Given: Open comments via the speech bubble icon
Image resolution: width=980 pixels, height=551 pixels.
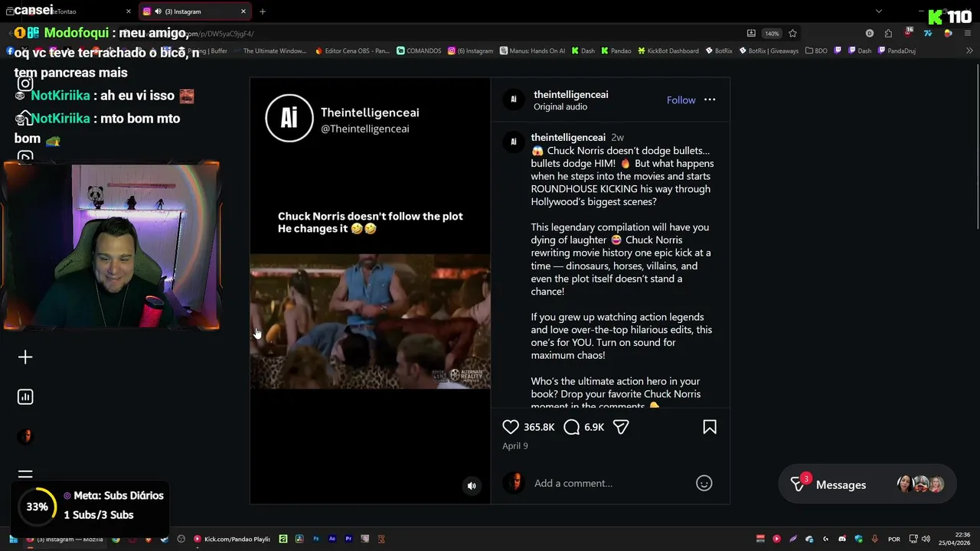Looking at the screenshot, I should click(x=571, y=427).
